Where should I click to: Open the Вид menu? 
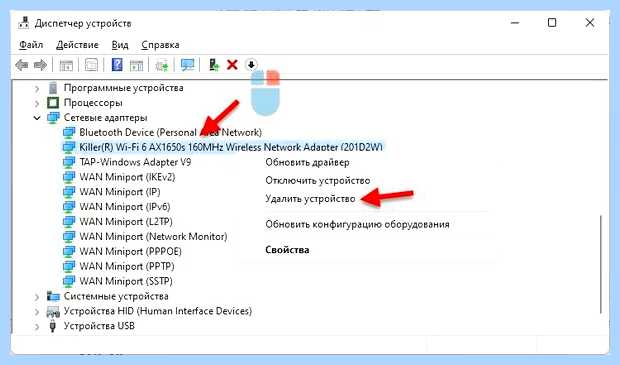click(x=120, y=45)
